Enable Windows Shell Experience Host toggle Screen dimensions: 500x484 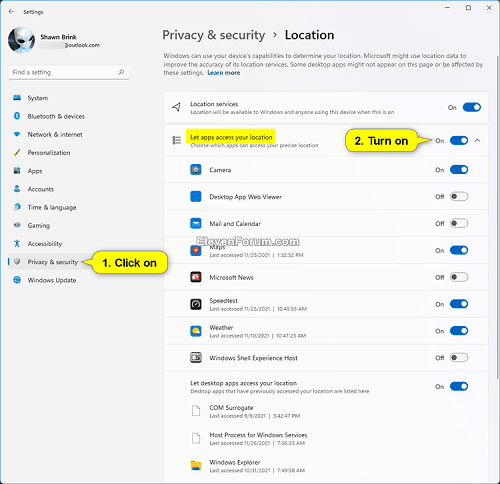click(459, 358)
